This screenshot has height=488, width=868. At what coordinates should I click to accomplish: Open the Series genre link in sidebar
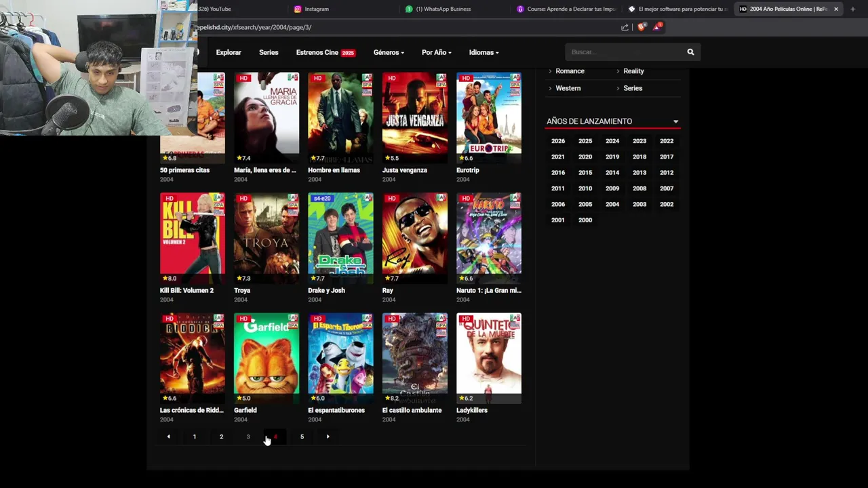(633, 88)
